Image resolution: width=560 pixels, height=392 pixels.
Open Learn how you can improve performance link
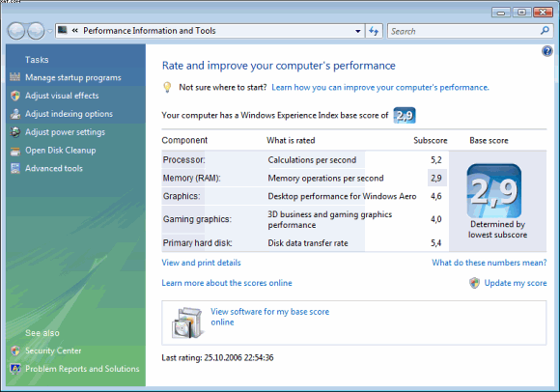click(x=380, y=88)
